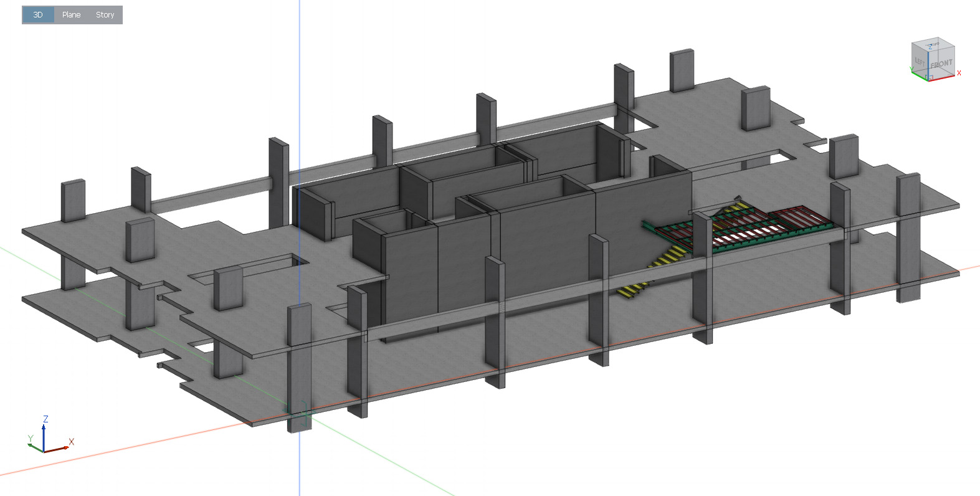This screenshot has width=980, height=496.
Task: Select the white decking panel near the stairs
Action: 741,236
